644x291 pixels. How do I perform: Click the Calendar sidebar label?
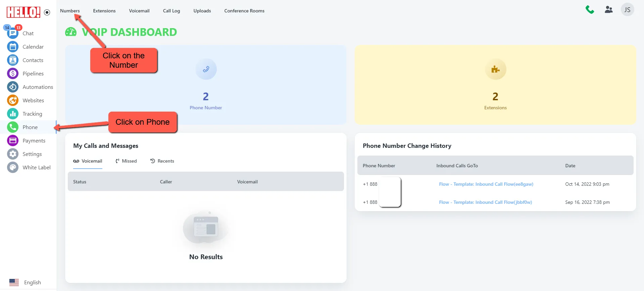33,47
